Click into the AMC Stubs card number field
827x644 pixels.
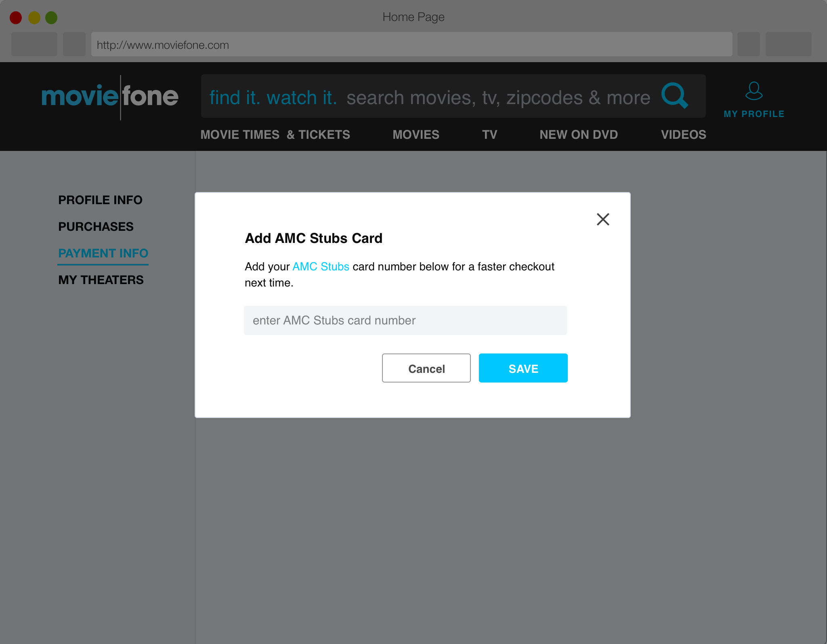point(405,320)
